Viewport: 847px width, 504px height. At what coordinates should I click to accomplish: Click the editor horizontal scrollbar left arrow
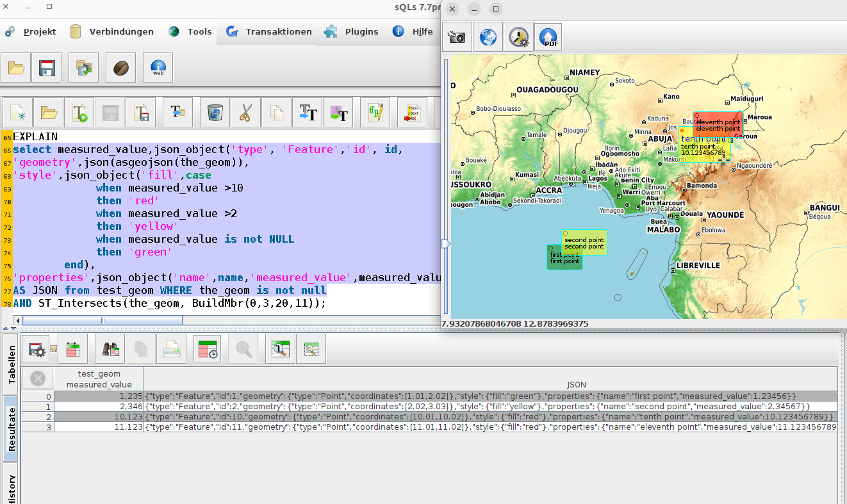click(x=18, y=320)
